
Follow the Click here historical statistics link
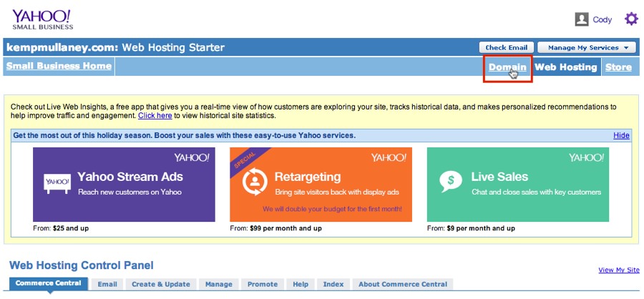pos(155,116)
